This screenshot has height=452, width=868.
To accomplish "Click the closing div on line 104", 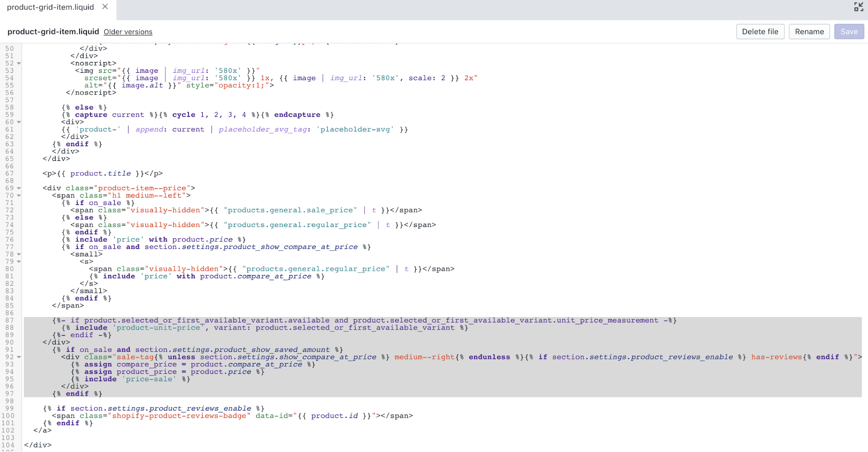I will 38,445.
